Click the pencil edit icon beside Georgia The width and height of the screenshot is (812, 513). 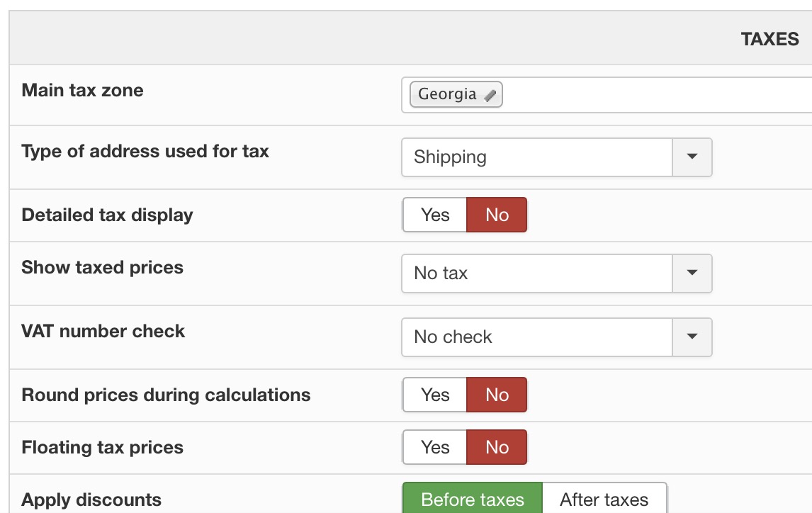[490, 95]
